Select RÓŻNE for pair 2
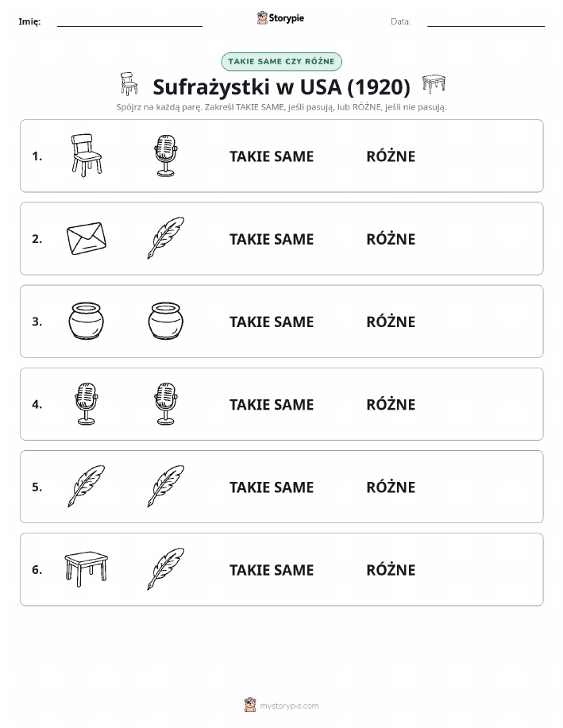The width and height of the screenshot is (563, 728). click(391, 239)
